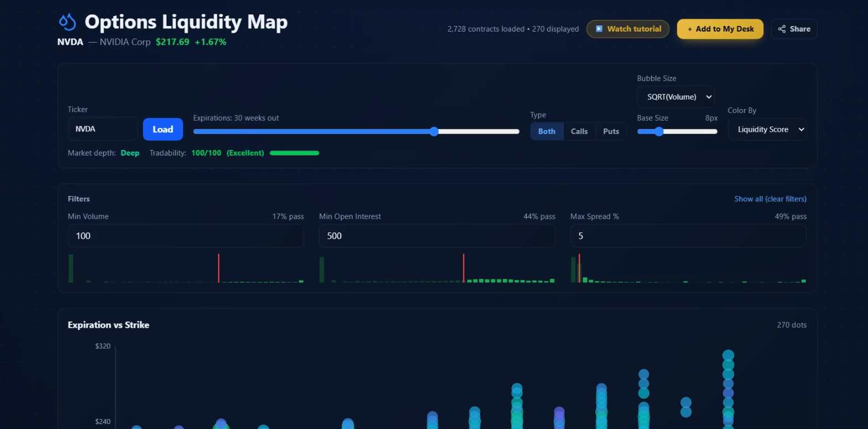This screenshot has width=868, height=429.
Task: Adjust the Expirations weeks slider
Action: 356,131
